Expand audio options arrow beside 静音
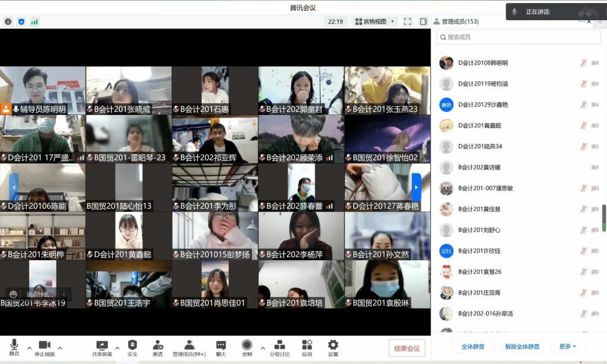This screenshot has width=607, height=364. pyautogui.click(x=27, y=348)
